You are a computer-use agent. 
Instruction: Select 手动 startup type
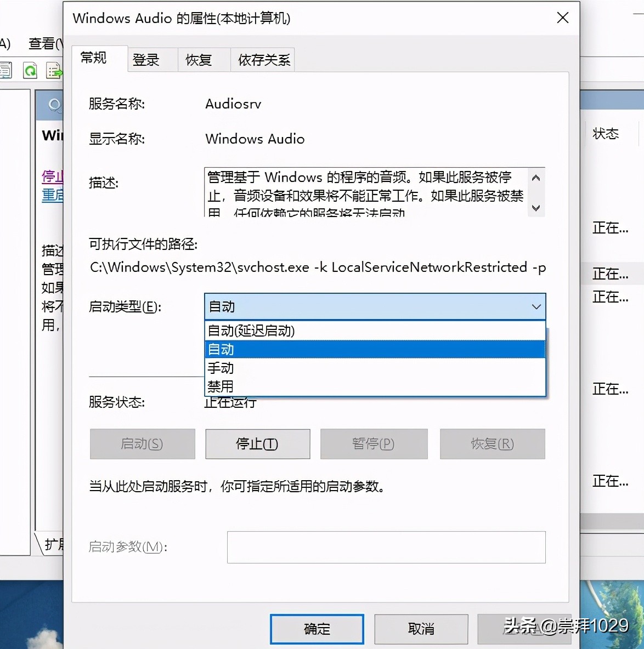coord(221,368)
